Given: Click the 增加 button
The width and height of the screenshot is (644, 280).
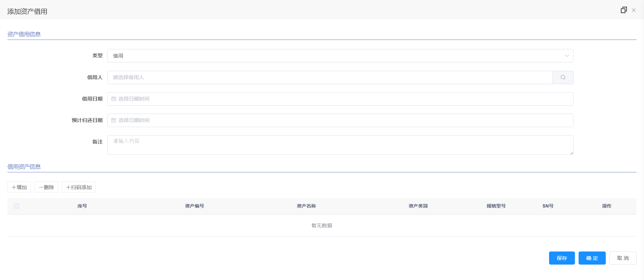Looking at the screenshot, I should [x=19, y=187].
